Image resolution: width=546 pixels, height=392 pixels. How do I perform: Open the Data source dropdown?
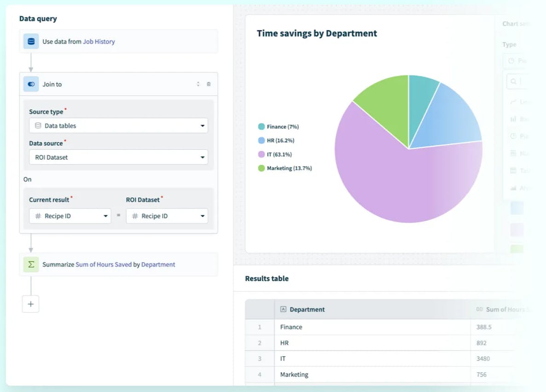click(x=118, y=157)
